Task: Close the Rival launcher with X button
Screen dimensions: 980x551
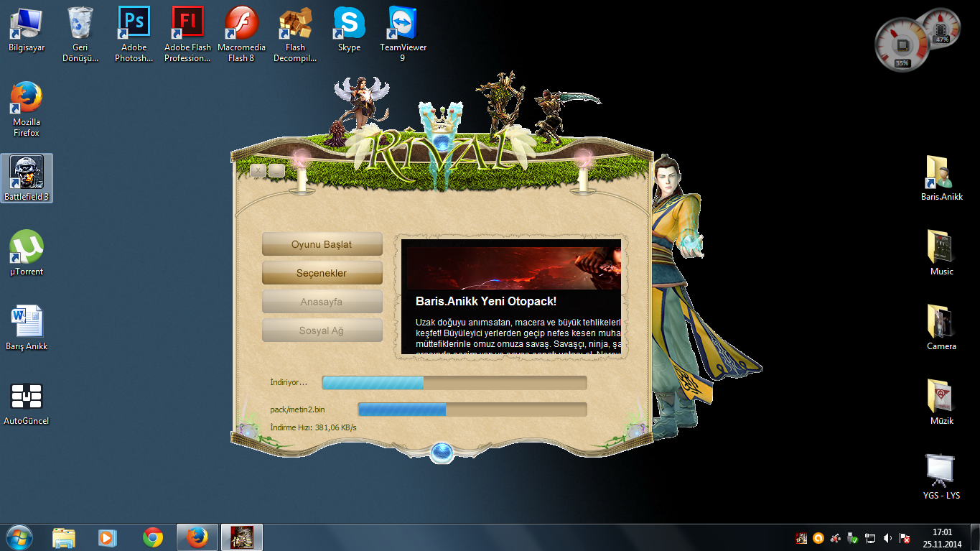Action: 257,170
